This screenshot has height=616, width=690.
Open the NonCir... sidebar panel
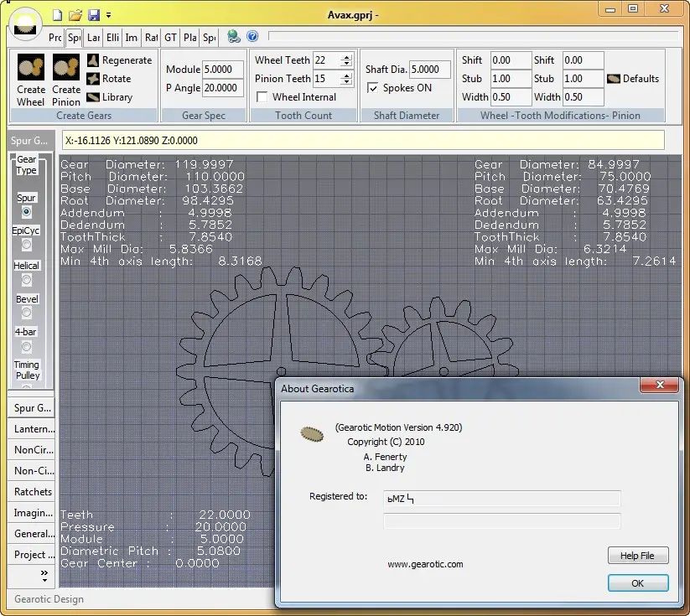(x=31, y=450)
